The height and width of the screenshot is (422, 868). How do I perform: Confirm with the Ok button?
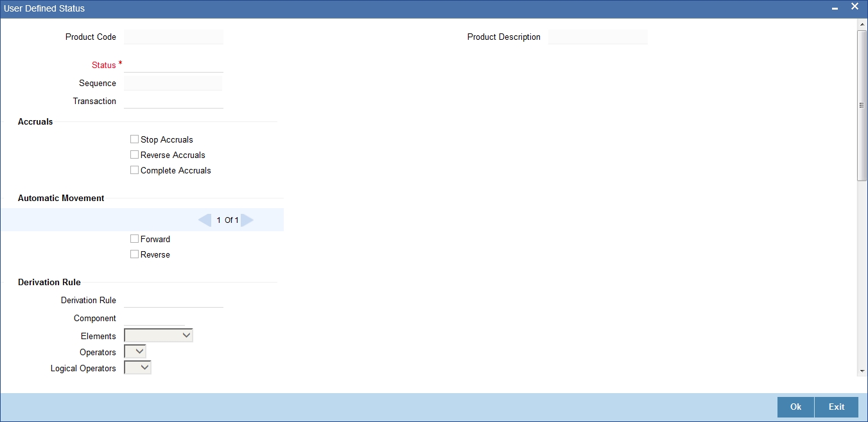[795, 407]
